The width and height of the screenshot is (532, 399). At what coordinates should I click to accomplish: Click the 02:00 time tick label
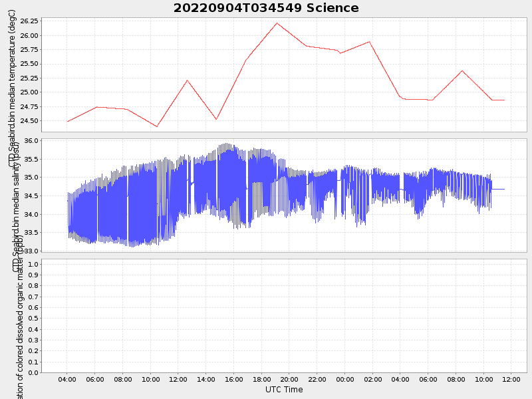coord(373,379)
